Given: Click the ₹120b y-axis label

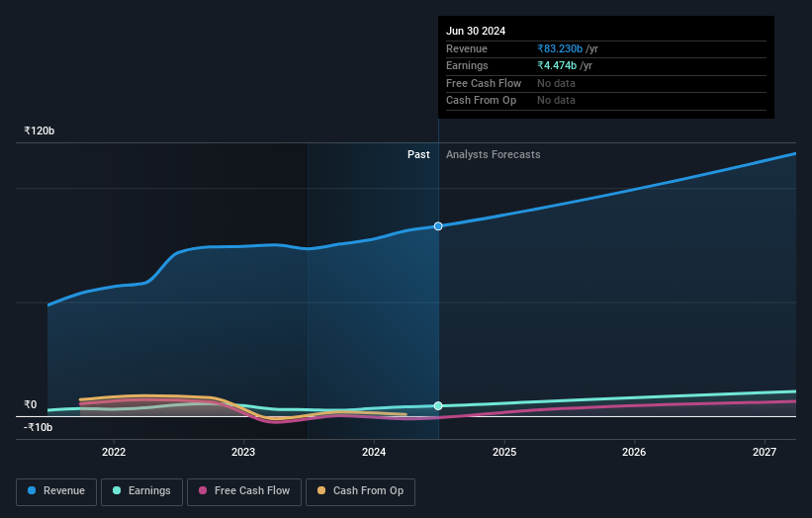Looking at the screenshot, I should pyautogui.click(x=39, y=130).
